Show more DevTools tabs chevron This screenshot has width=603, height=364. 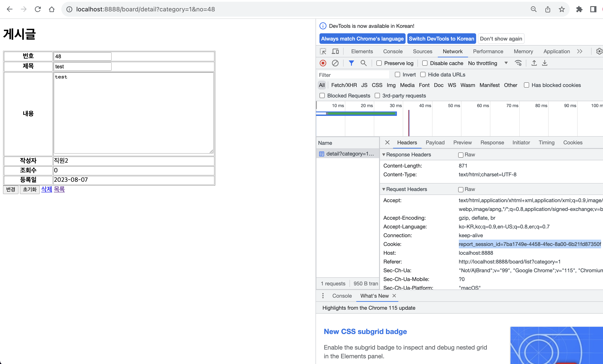point(580,51)
